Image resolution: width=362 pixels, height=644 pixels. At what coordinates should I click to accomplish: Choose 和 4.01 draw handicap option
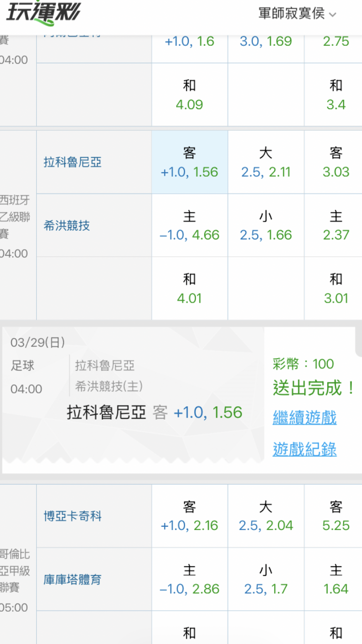[x=189, y=288]
